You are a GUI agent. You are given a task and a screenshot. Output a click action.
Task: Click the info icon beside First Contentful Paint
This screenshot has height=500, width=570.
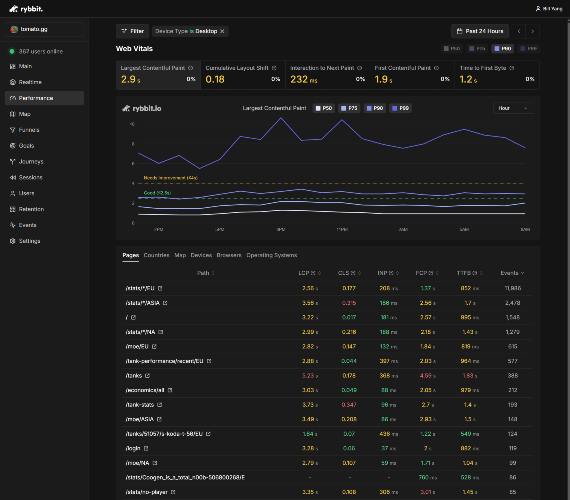tap(437, 68)
